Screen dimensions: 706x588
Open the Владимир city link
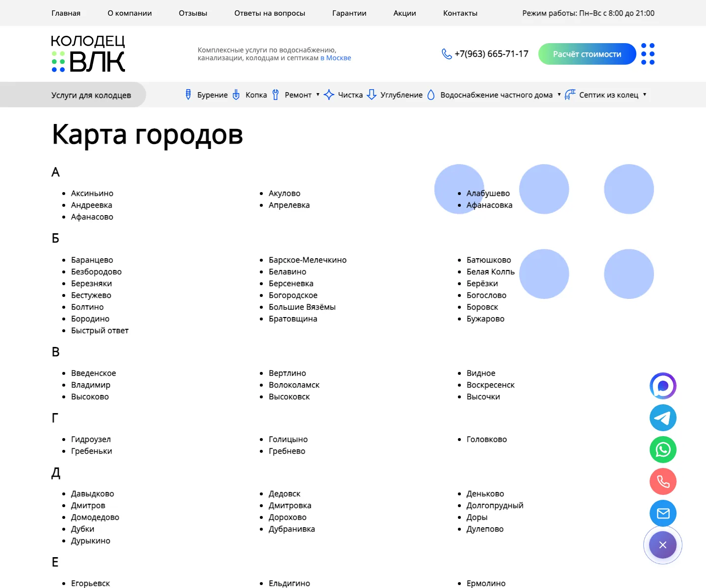click(x=91, y=385)
